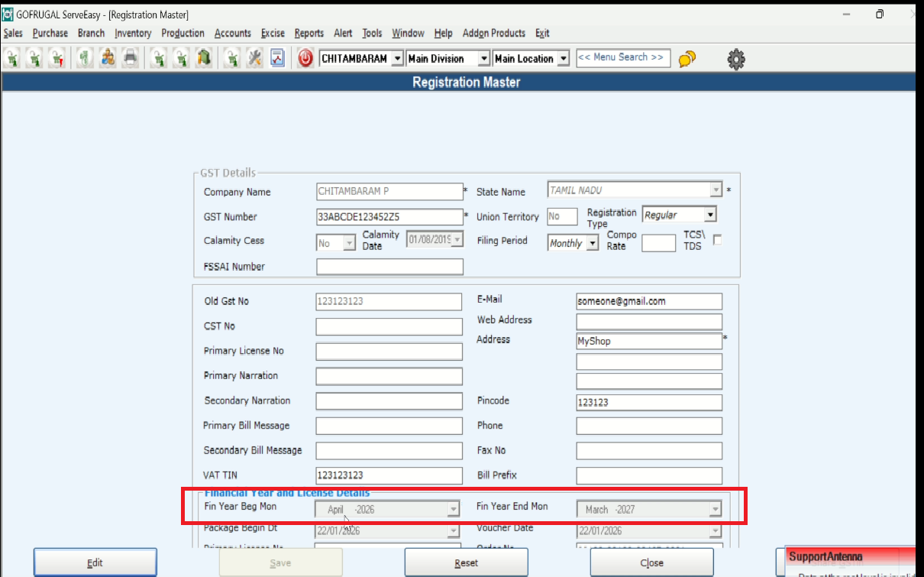Click the people group icon in toolbar
This screenshot has height=577, width=924.
pyautogui.click(x=108, y=59)
